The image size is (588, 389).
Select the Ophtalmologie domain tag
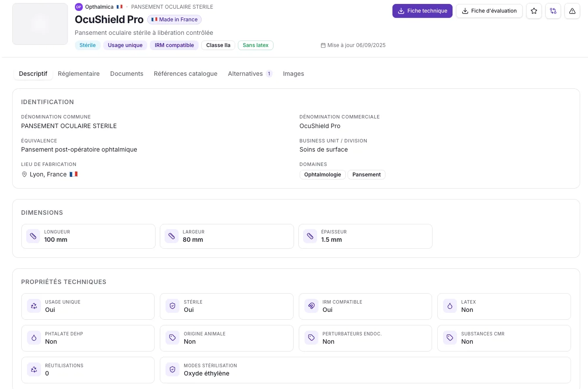tap(323, 175)
